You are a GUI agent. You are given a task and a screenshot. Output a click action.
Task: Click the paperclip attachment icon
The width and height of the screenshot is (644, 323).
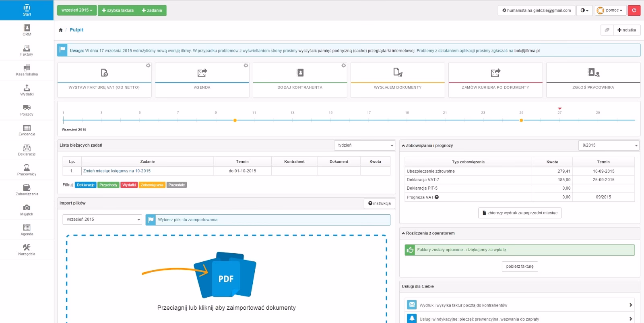[x=607, y=30]
